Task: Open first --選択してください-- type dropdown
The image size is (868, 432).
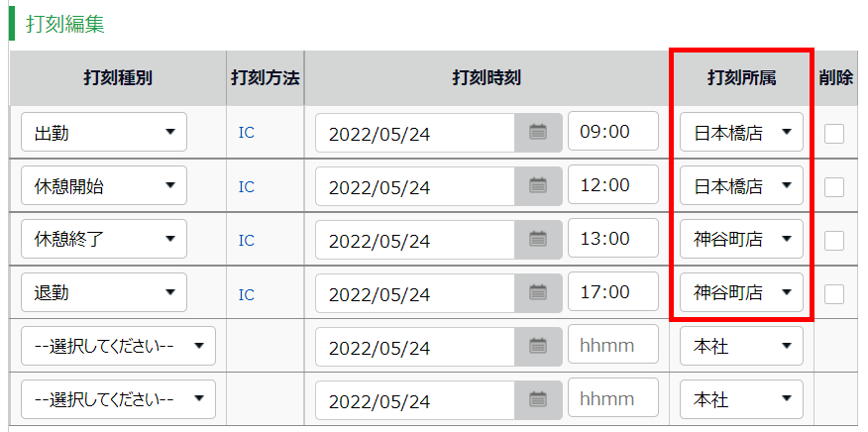Action: [118, 346]
